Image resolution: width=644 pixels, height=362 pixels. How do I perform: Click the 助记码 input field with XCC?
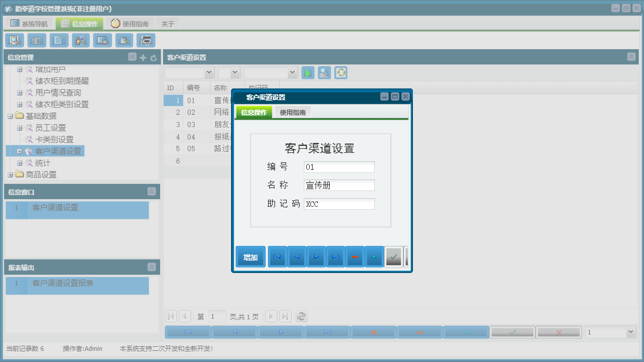click(339, 204)
